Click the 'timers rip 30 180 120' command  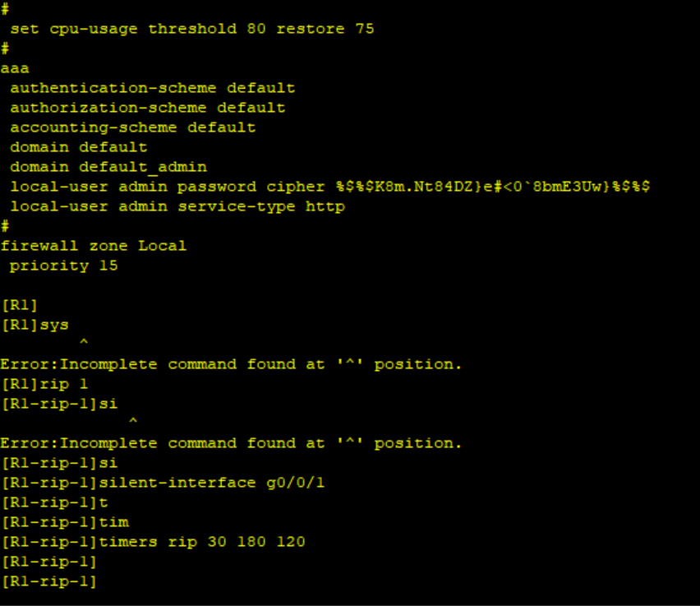(x=201, y=542)
